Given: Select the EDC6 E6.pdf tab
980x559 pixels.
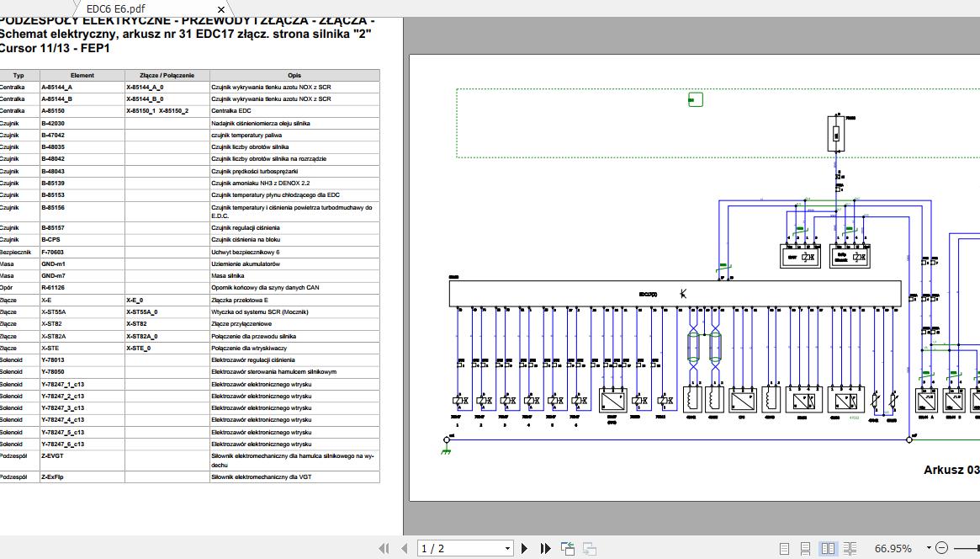Looking at the screenshot, I should coord(118,8).
